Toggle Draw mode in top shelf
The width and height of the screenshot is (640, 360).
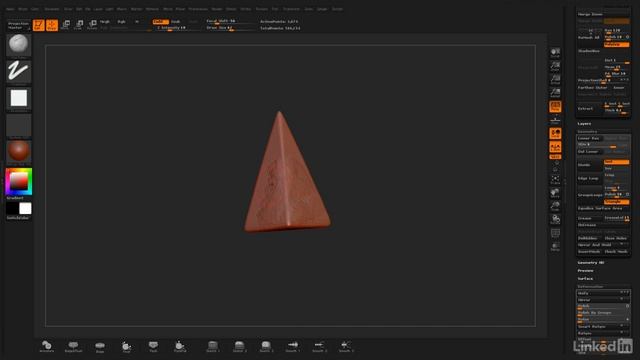52,25
